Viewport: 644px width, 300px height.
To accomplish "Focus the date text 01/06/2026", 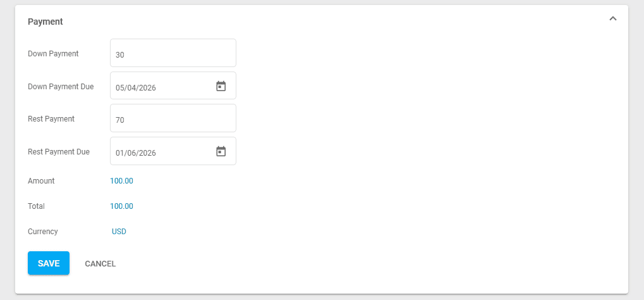I will point(136,153).
